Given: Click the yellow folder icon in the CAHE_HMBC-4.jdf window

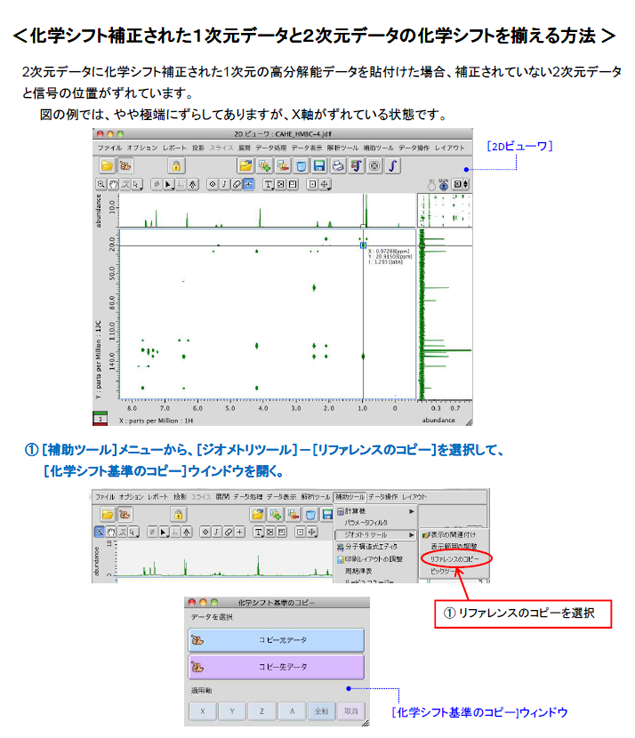Looking at the screenshot, I should pyautogui.click(x=107, y=166).
